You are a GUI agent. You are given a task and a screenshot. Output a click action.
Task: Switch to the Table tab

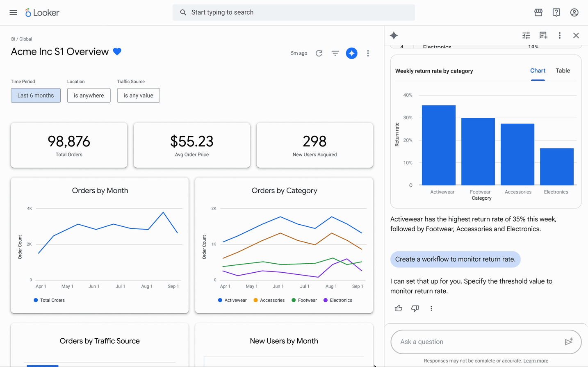[563, 71]
